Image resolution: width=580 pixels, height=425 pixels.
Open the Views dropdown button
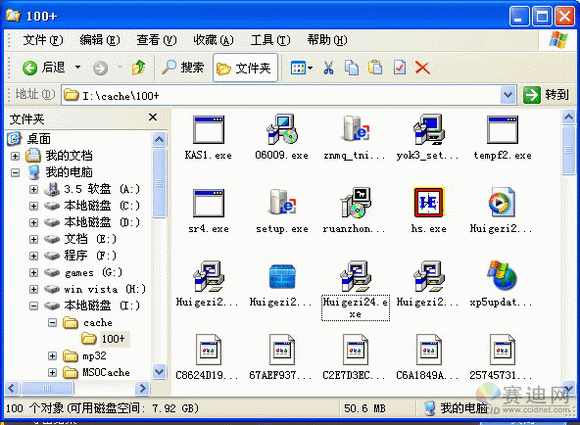pyautogui.click(x=301, y=68)
